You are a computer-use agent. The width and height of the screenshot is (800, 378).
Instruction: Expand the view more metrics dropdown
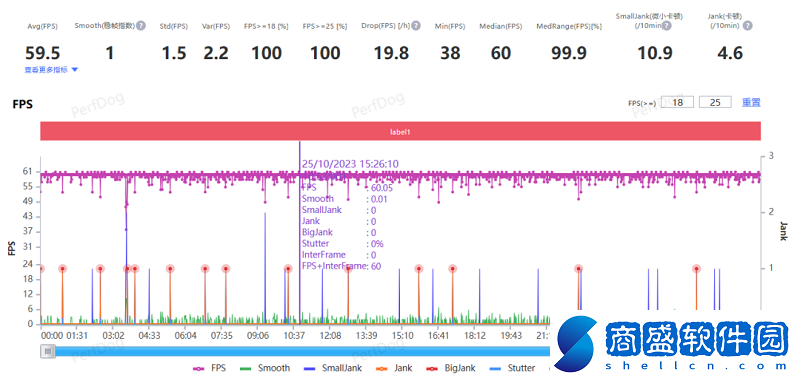click(51, 70)
